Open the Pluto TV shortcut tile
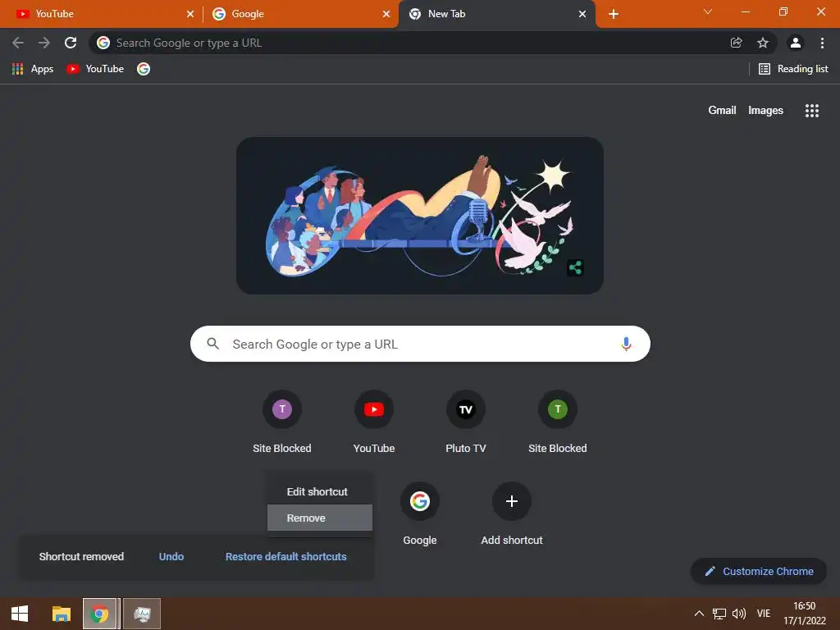This screenshot has width=840, height=630. 466,422
